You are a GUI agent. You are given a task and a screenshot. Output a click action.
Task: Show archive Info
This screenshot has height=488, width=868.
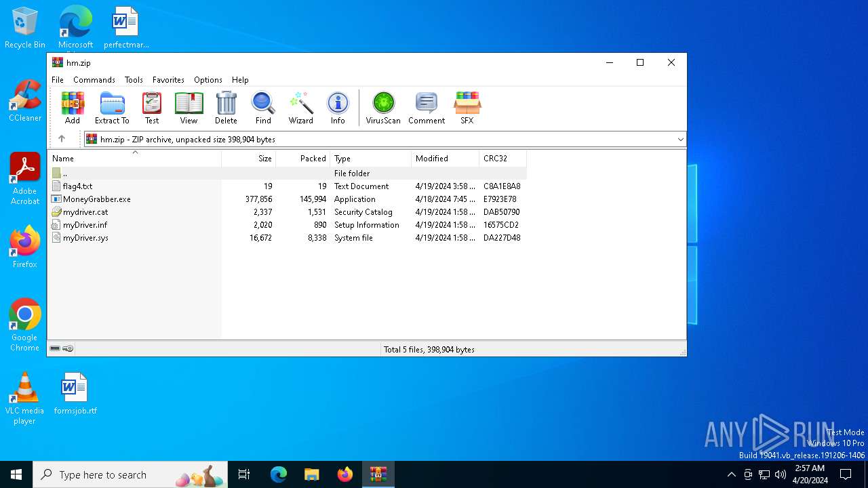coord(338,108)
